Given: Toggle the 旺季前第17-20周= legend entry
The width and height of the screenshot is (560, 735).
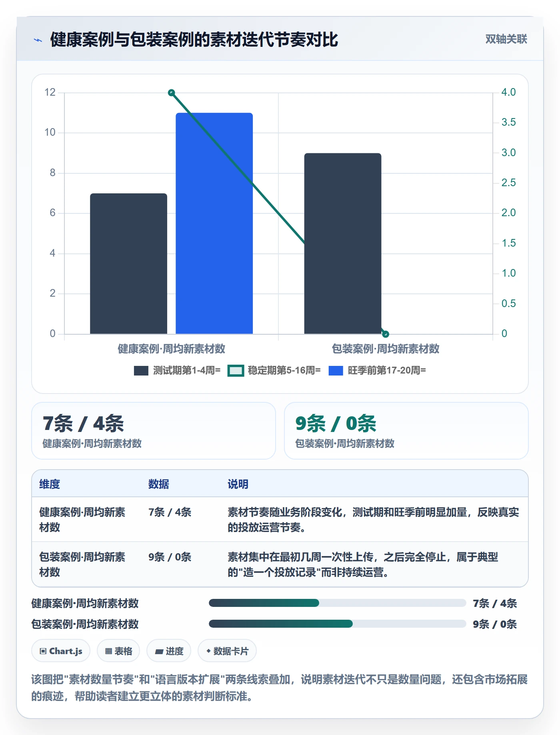Looking at the screenshot, I should click(x=377, y=370).
